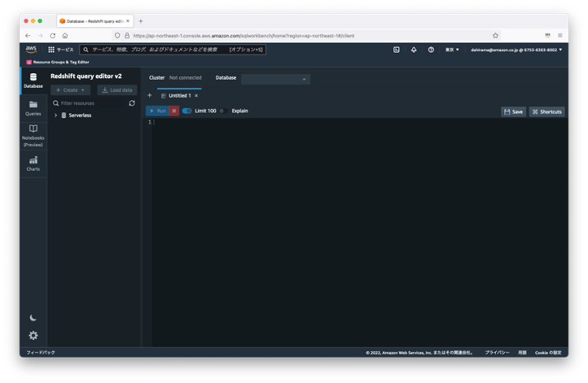This screenshot has width=588, height=383.
Task: Expand the Serverless tree node
Action: (56, 115)
